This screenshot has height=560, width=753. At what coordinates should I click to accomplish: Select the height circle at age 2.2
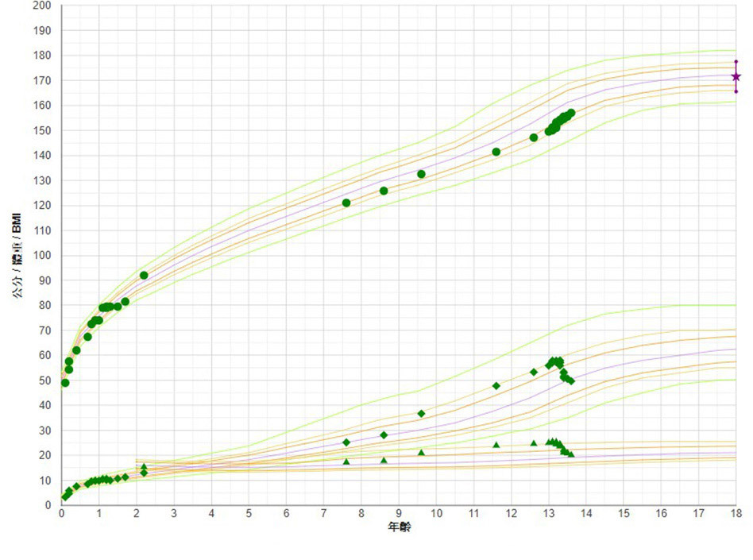(x=144, y=276)
